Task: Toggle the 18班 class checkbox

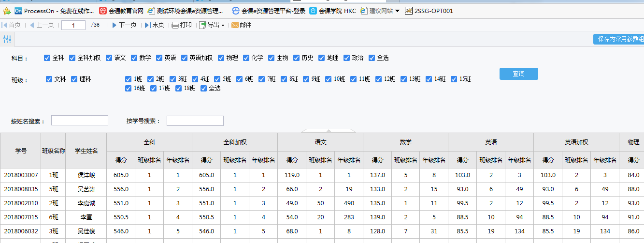Action: coord(178,88)
